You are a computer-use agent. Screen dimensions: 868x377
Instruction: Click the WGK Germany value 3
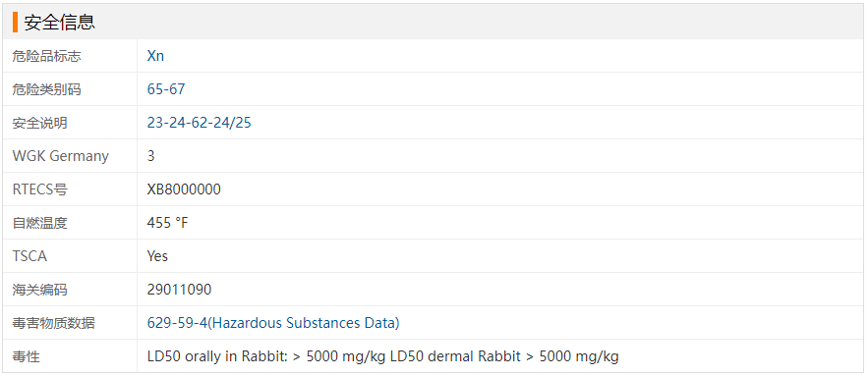pos(151,156)
